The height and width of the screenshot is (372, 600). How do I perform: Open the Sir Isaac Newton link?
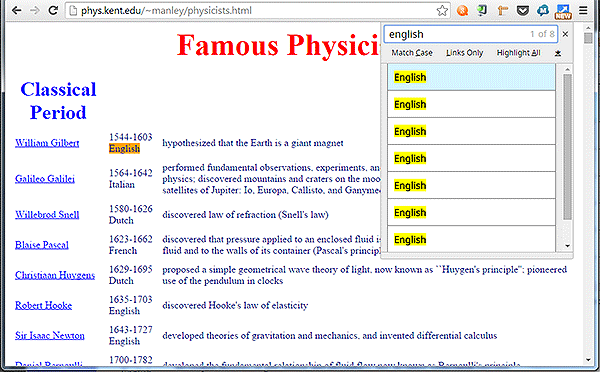pos(49,336)
